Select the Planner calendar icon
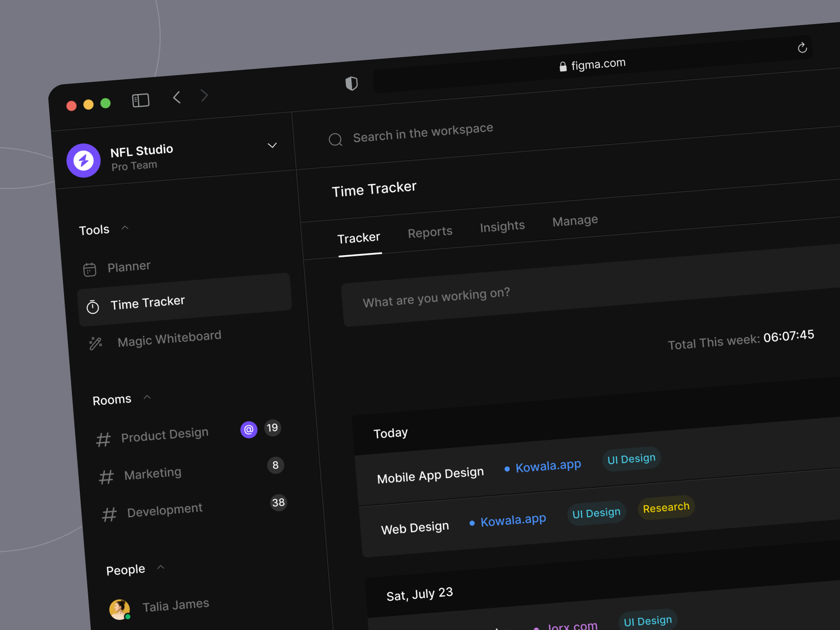 pyautogui.click(x=90, y=269)
